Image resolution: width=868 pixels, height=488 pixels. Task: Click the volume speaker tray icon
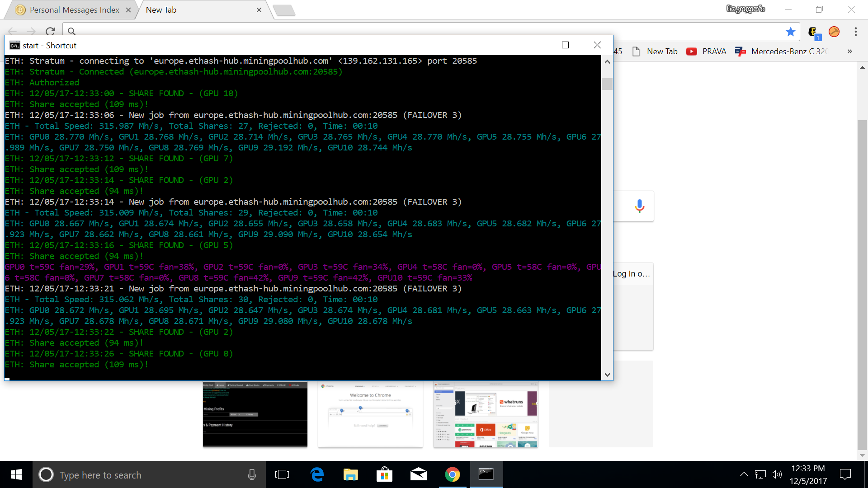click(x=776, y=474)
